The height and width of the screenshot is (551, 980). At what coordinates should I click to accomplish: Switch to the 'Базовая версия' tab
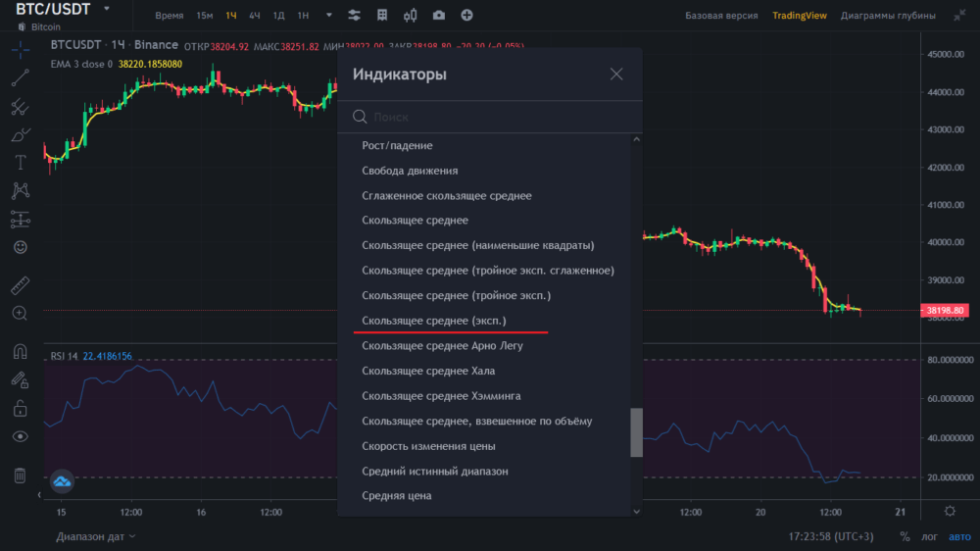tap(720, 16)
